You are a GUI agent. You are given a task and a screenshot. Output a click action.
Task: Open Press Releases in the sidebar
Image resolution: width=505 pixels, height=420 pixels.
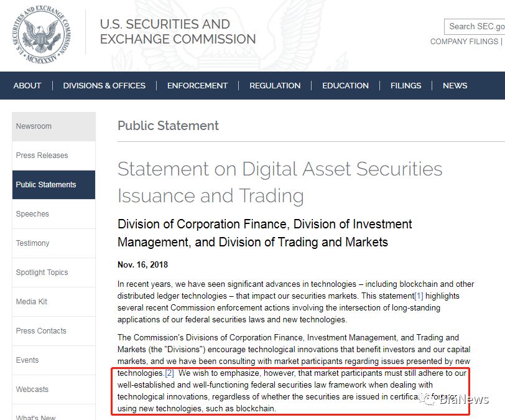[42, 156]
